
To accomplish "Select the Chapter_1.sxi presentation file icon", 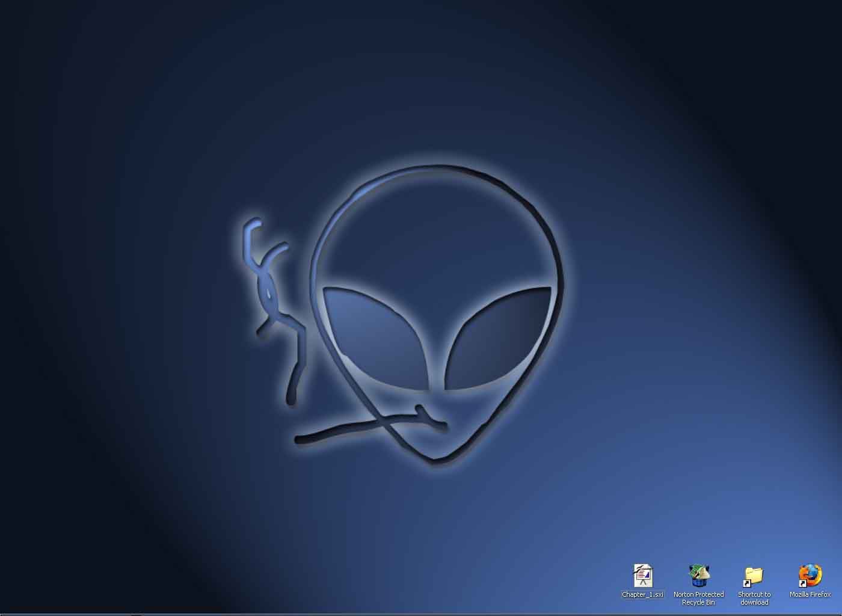I will (643, 576).
